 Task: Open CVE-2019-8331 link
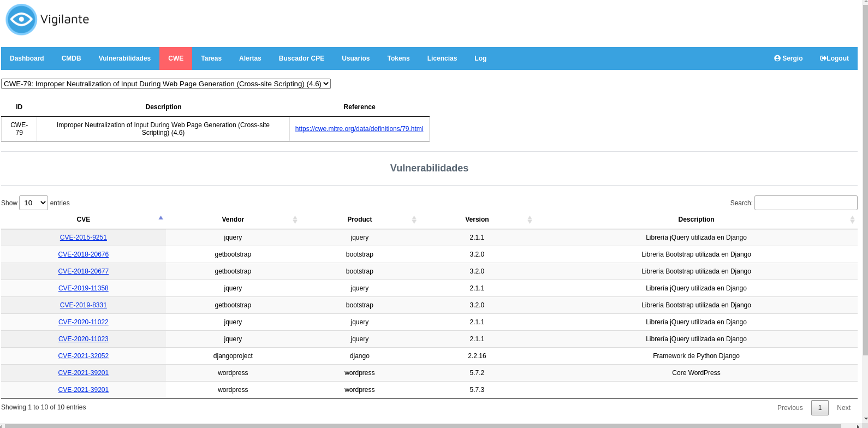pos(84,305)
